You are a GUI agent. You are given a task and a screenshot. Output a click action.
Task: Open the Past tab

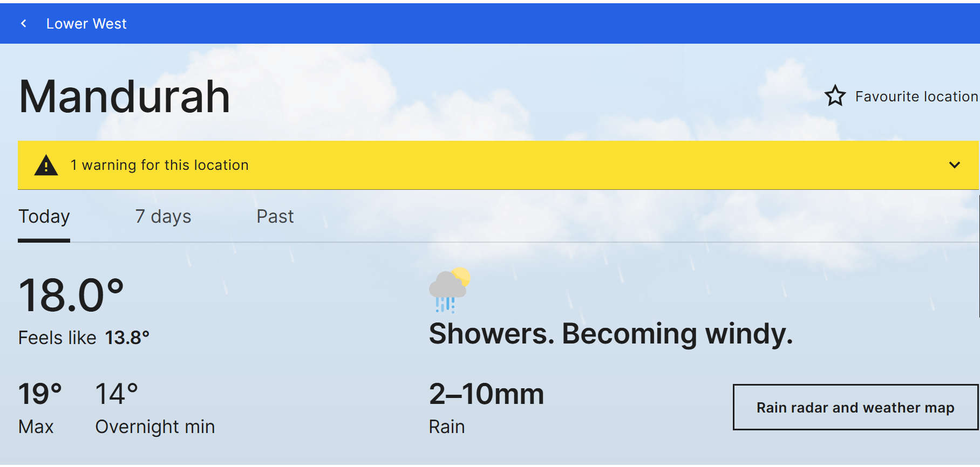tap(275, 217)
